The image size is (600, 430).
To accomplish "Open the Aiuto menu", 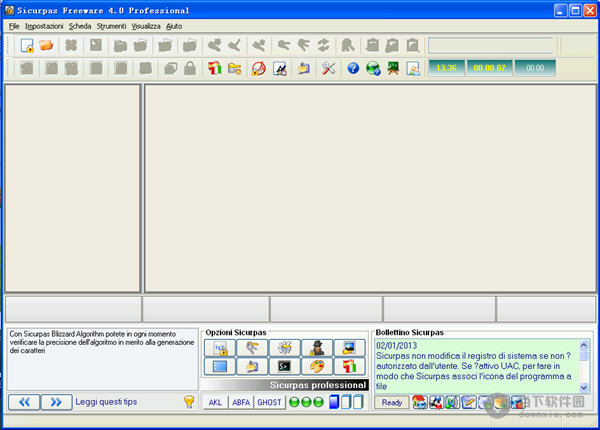I will [174, 26].
